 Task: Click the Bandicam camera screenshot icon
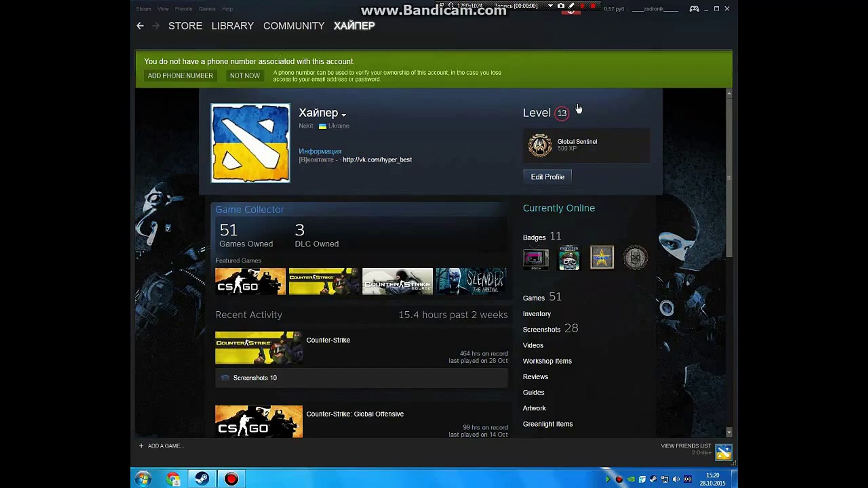[x=561, y=6]
